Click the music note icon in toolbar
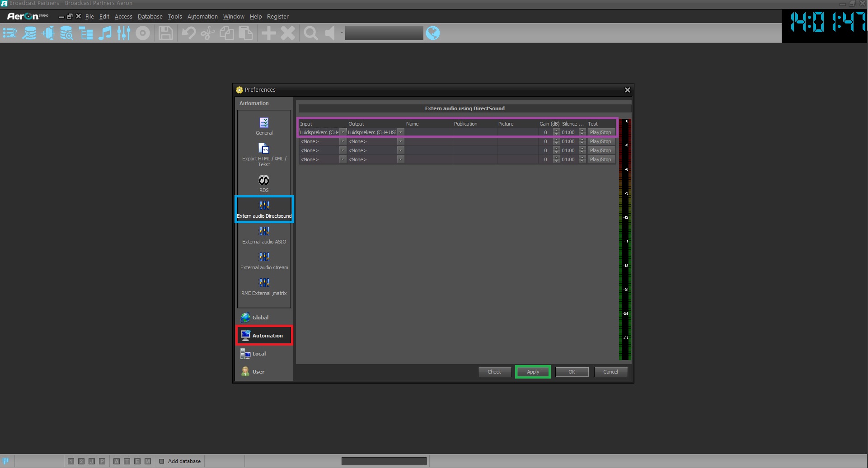This screenshot has height=468, width=868. click(x=105, y=33)
